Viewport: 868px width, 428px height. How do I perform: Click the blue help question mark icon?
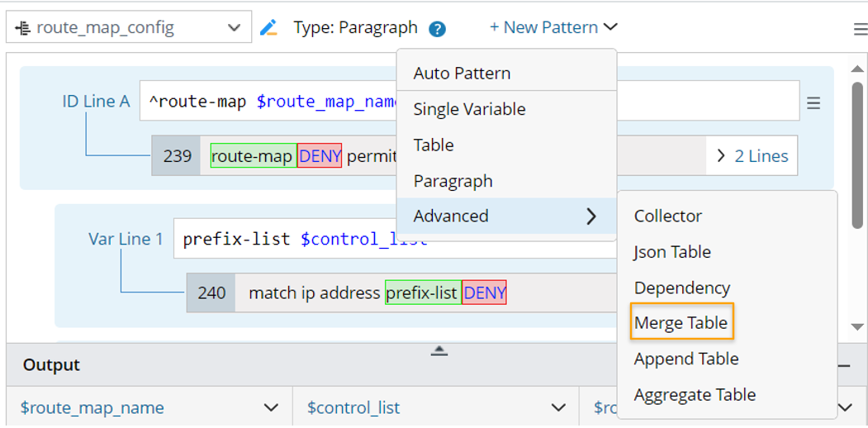[438, 29]
